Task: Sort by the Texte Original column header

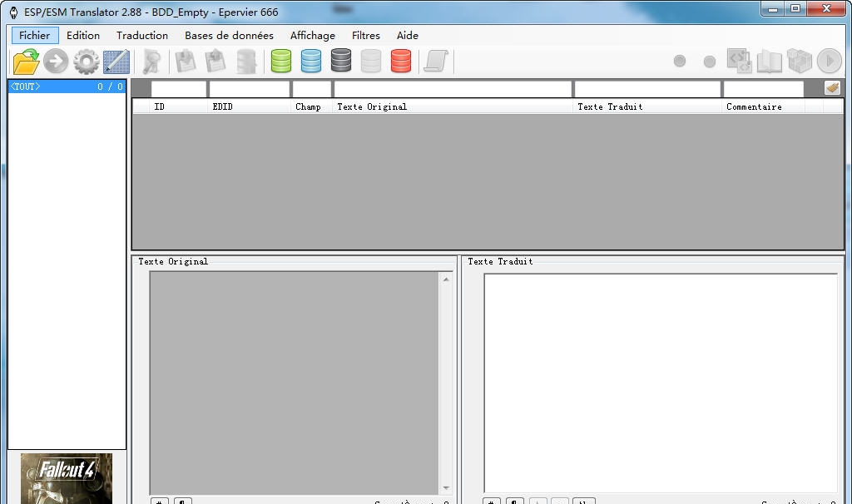Action: click(452, 106)
